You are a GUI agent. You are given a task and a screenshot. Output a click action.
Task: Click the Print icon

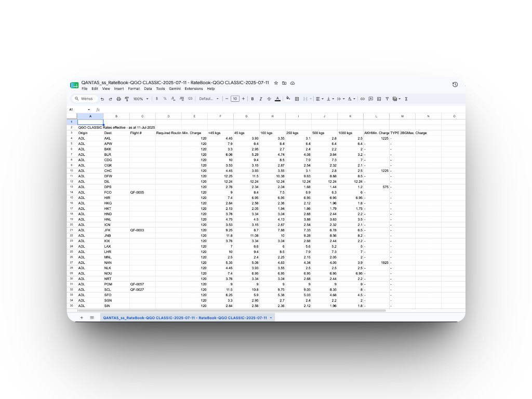coord(118,99)
